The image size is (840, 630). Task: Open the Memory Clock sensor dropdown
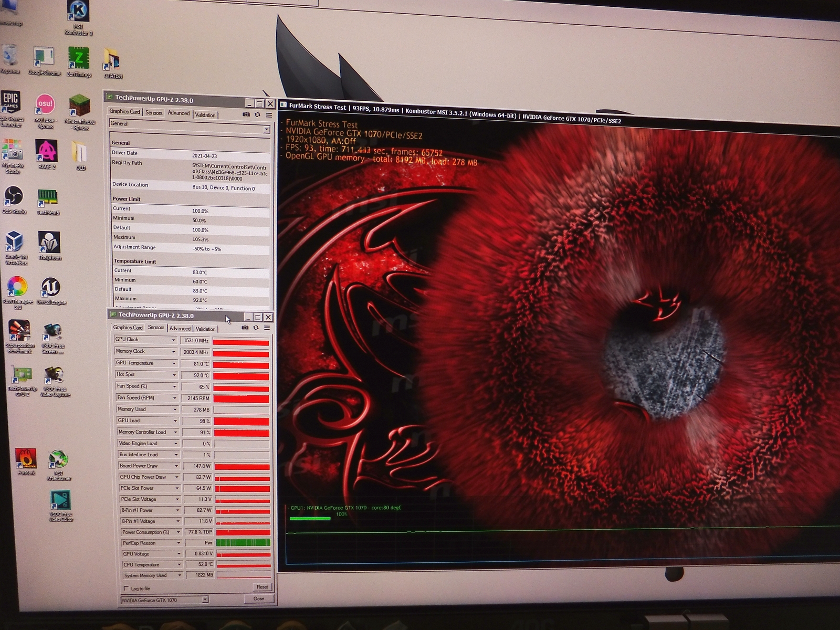tap(174, 352)
